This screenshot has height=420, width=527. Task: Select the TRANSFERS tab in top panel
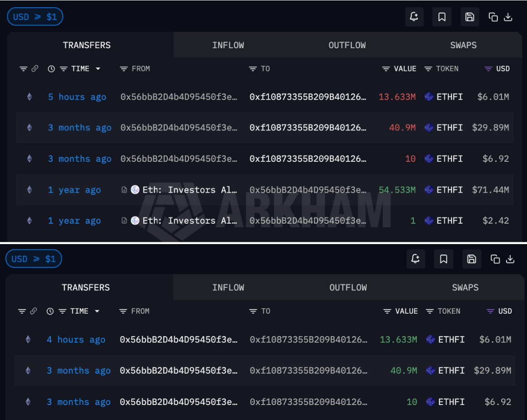pyautogui.click(x=86, y=45)
